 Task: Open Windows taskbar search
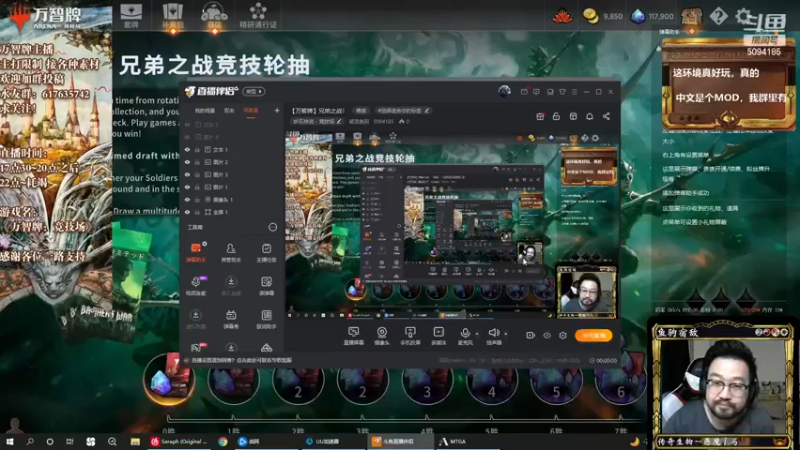click(30, 441)
